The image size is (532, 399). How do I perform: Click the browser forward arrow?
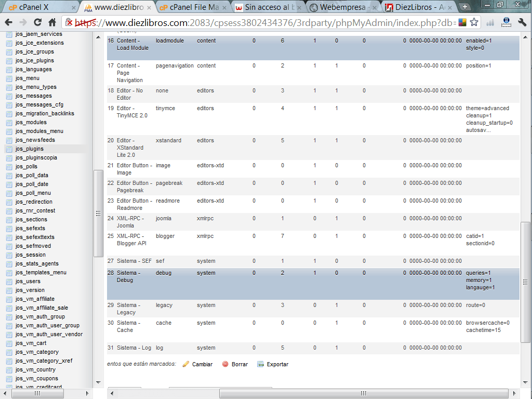[x=23, y=22]
